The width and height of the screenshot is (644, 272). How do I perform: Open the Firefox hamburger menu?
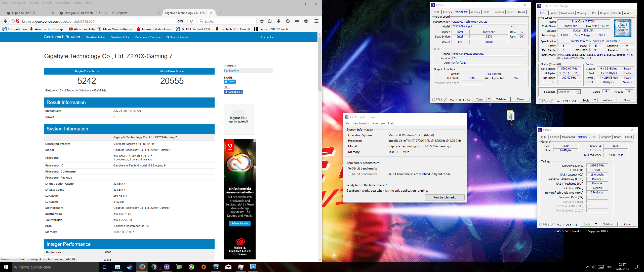pyautogui.click(x=316, y=21)
